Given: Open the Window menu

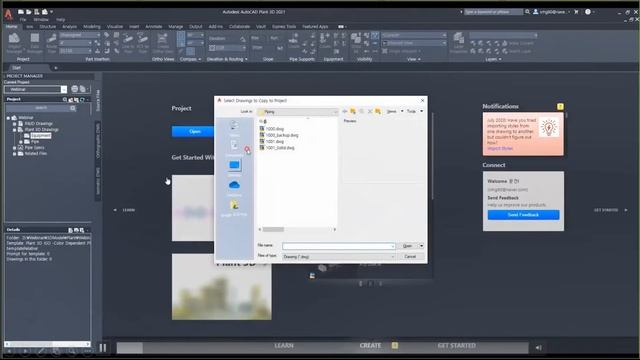Looking at the screenshot, I should tap(41, 20).
